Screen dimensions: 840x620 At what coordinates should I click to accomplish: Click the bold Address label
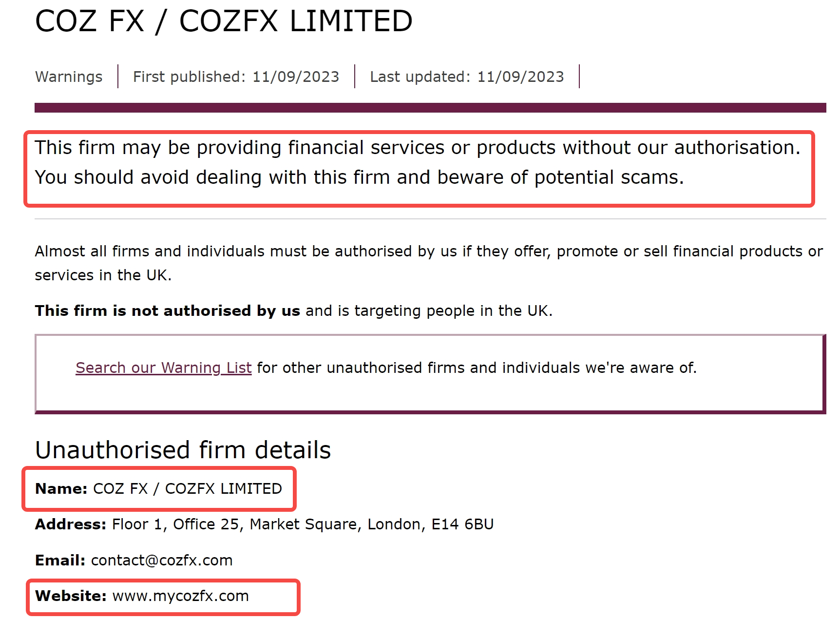pos(71,524)
